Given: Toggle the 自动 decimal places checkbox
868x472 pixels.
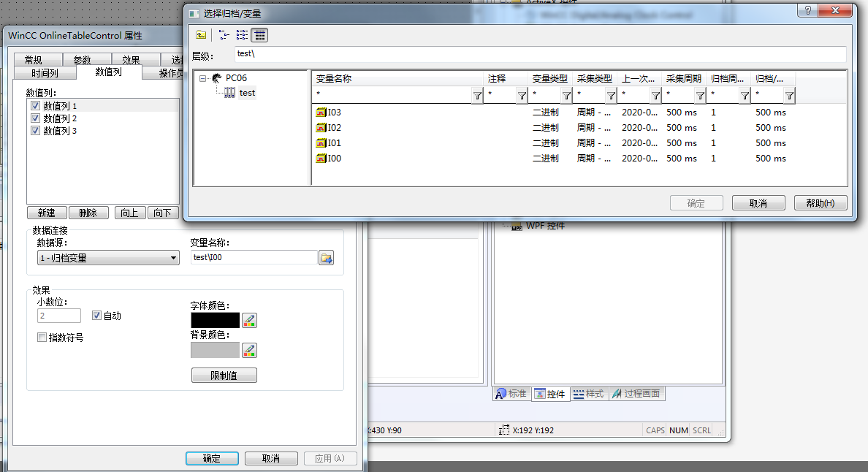Looking at the screenshot, I should click(96, 316).
